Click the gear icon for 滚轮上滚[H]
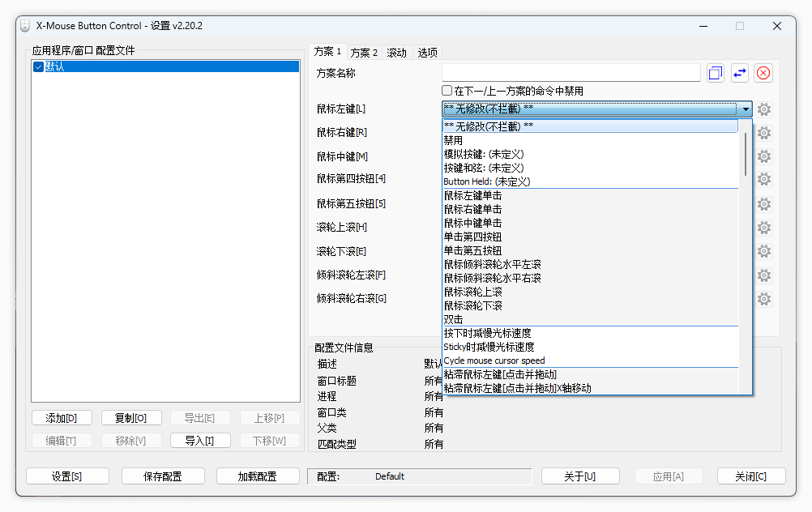The width and height of the screenshot is (812, 512). point(763,228)
